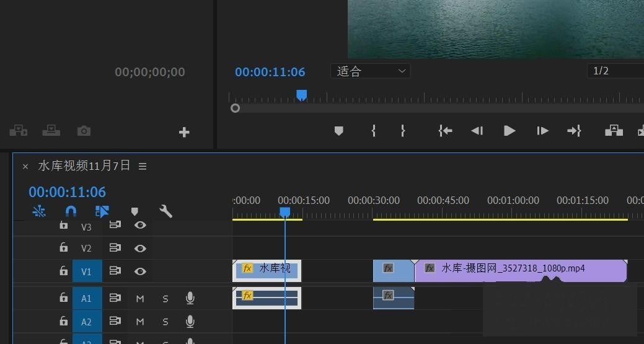Screen dimensions: 644x344
Task: Mute audio track A1
Action: coord(140,298)
